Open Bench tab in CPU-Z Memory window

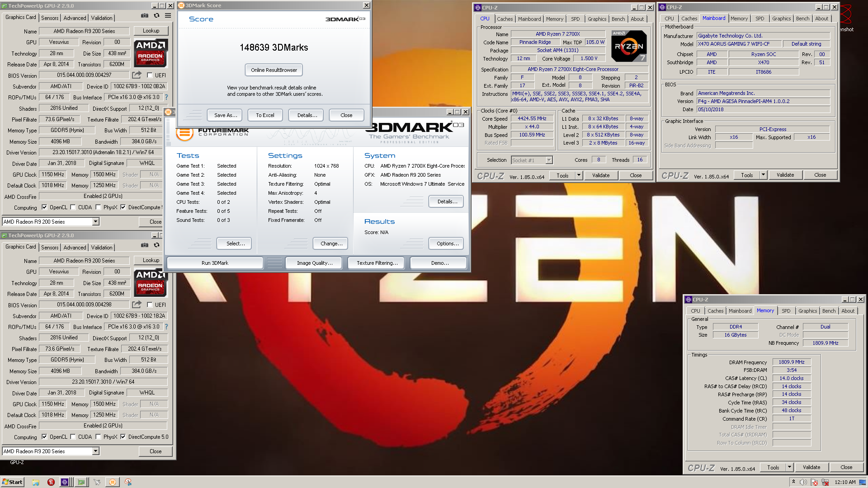pos(829,311)
